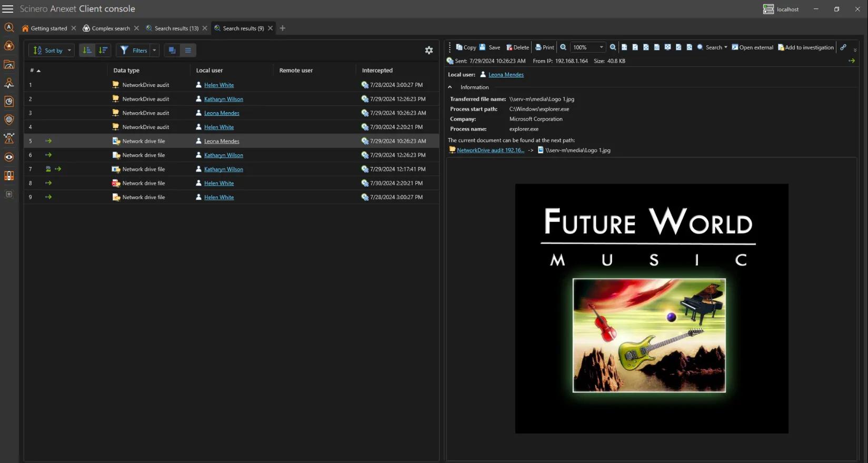Switch to list view mode
Screen dimensions: 868x463
(x=188, y=50)
